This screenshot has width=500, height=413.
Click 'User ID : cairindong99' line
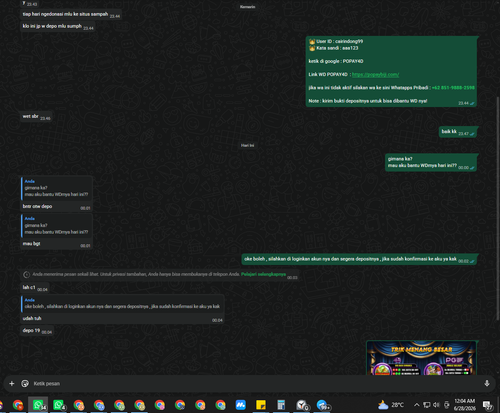pos(336,41)
